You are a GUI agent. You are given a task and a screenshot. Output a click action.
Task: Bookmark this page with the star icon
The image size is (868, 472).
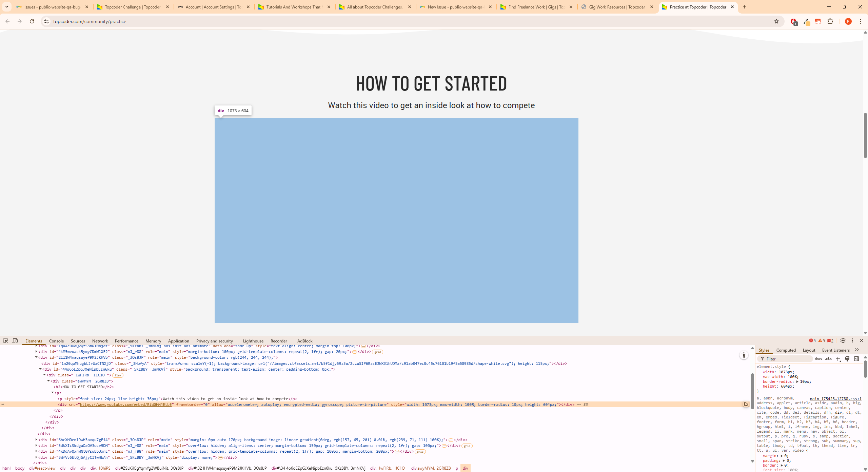(x=776, y=21)
